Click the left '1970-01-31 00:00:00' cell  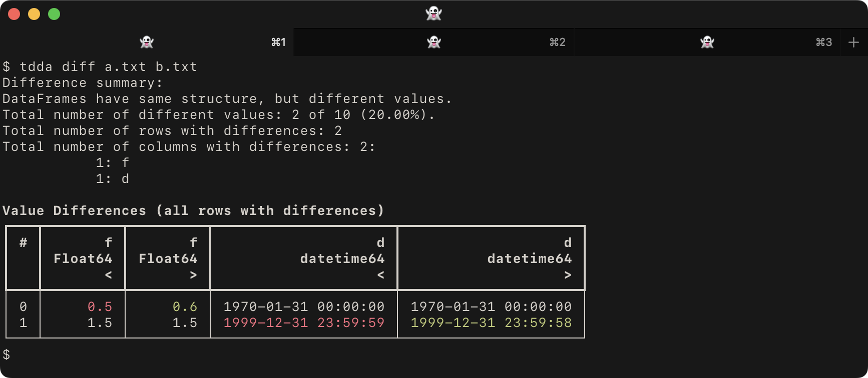point(304,306)
